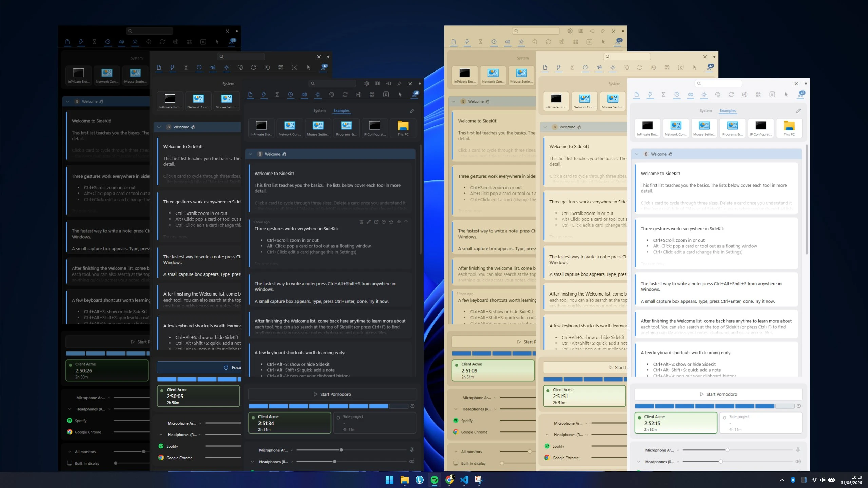Open Headphones device dropdown in middle beige window
Screen dimensions: 868x488
[x=586, y=435]
